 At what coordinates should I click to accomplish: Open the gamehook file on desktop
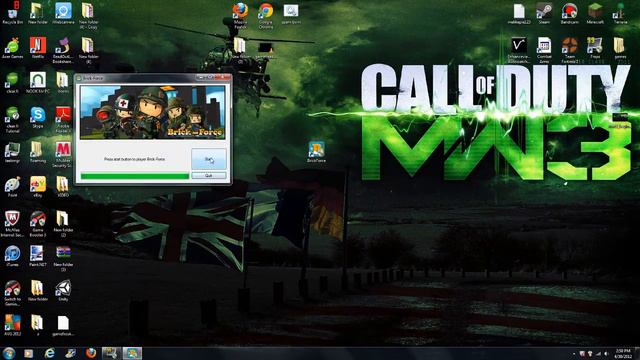pyautogui.click(x=63, y=325)
